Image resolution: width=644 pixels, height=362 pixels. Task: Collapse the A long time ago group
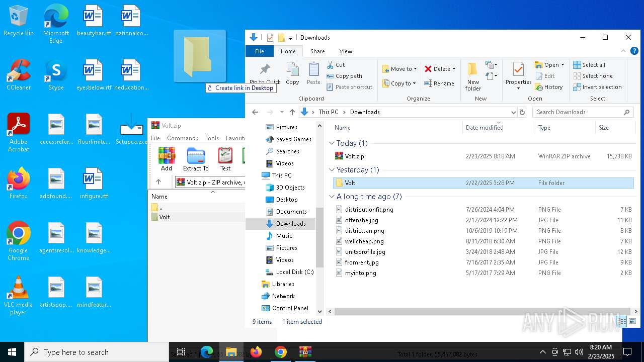[332, 197]
